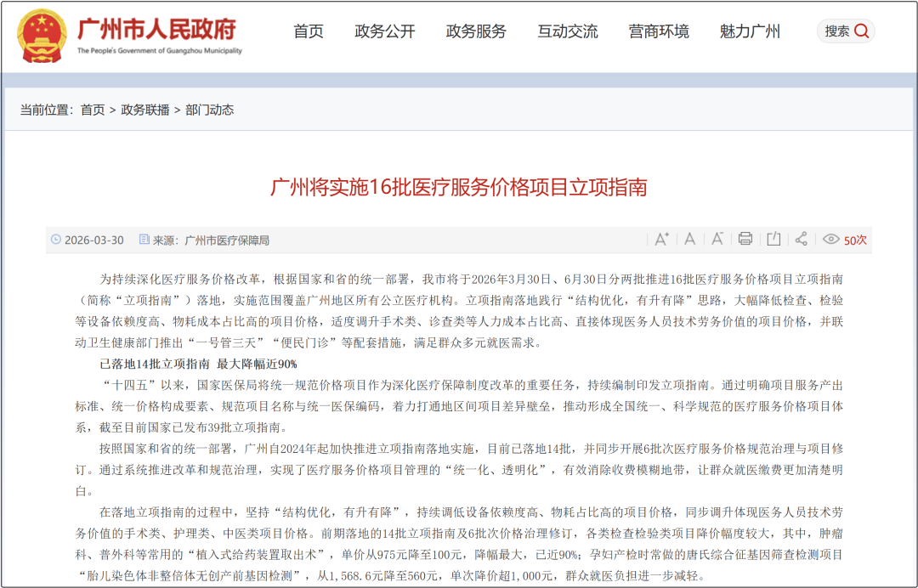Viewport: 918px width, 588px height.
Task: Click the national emblem logo
Action: [42, 36]
